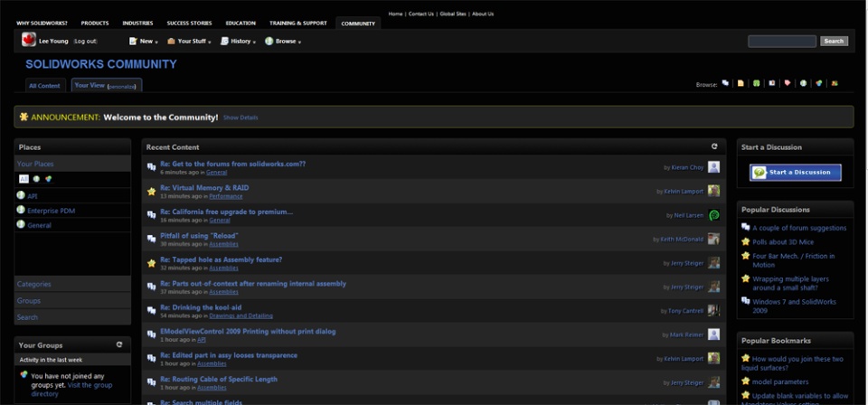
Task: Click the star icon beside Tapped hole thread
Action: (151, 263)
